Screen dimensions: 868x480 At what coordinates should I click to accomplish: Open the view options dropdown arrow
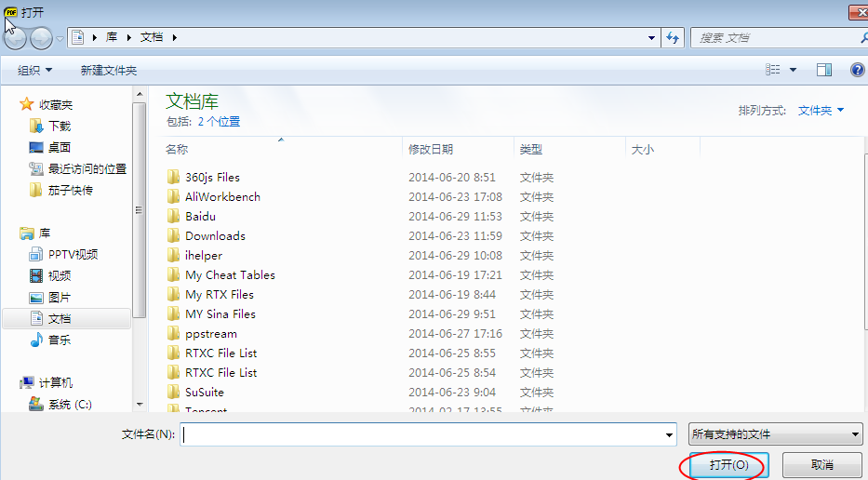pos(793,70)
